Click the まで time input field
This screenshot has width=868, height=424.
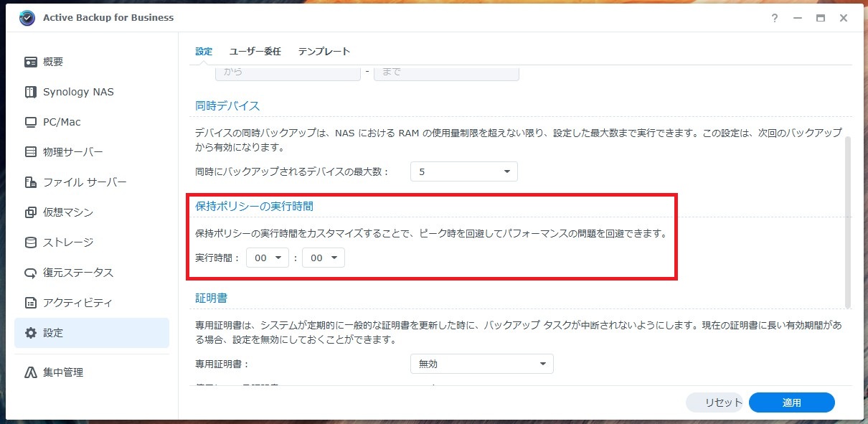[446, 72]
